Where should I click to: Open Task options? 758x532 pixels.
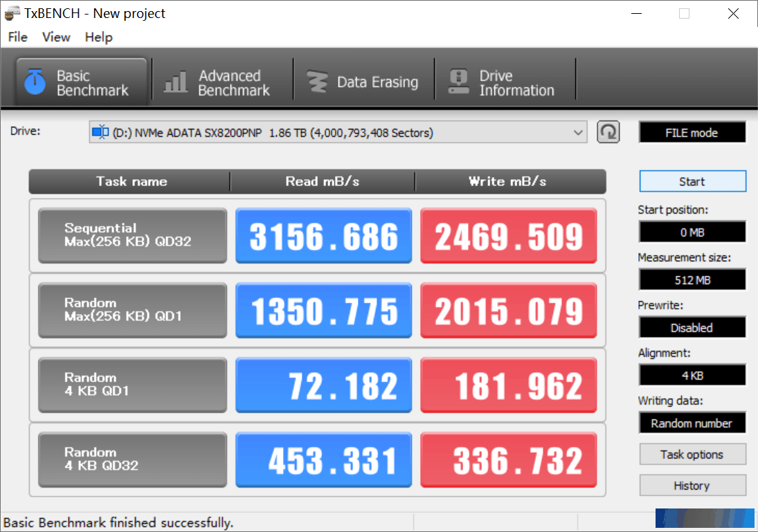[693, 455]
